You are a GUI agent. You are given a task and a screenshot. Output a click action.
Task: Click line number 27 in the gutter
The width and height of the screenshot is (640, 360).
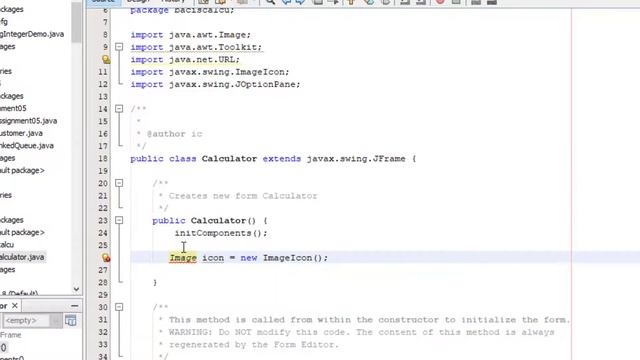tap(103, 270)
